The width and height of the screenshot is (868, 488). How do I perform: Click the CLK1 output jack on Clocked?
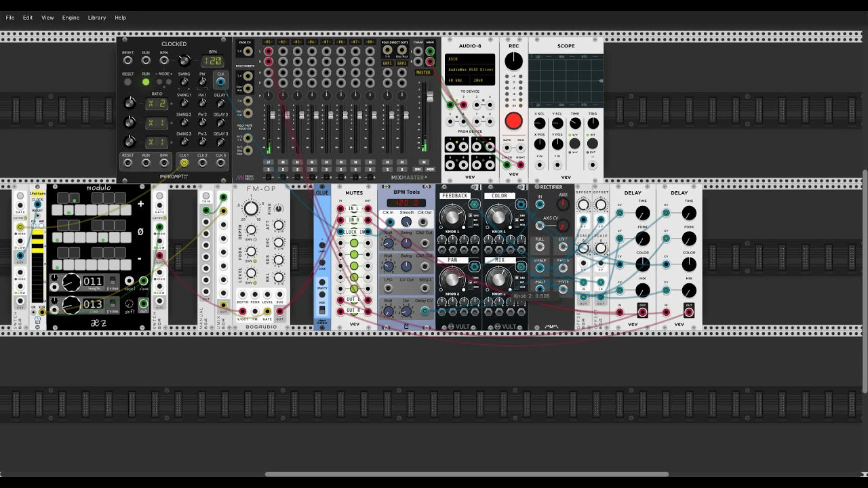(184, 163)
